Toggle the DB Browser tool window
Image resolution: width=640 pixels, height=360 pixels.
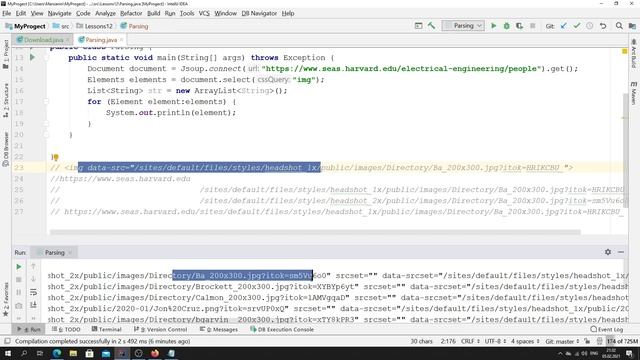click(x=6, y=149)
